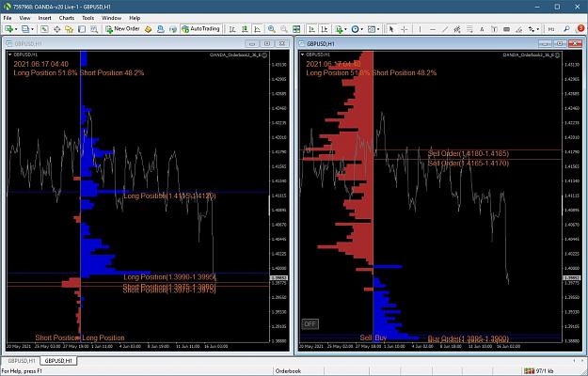This screenshot has width=588, height=376.
Task: Open the Arrows objects icon
Action: (x=531, y=29)
